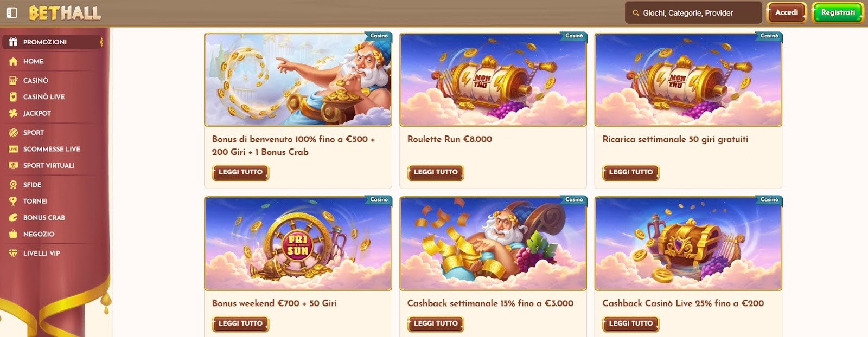868x337 pixels.
Task: Click the Jackpot clover icon
Action: click(x=14, y=113)
